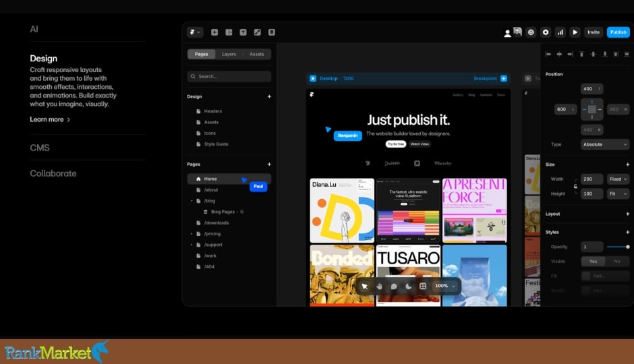Expand the /pricing page tree arrow
This screenshot has height=364, width=634.
(x=192, y=234)
